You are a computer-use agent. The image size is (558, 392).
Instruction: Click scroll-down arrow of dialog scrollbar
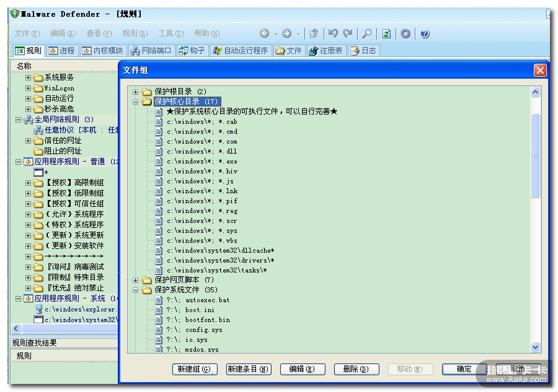[536, 347]
